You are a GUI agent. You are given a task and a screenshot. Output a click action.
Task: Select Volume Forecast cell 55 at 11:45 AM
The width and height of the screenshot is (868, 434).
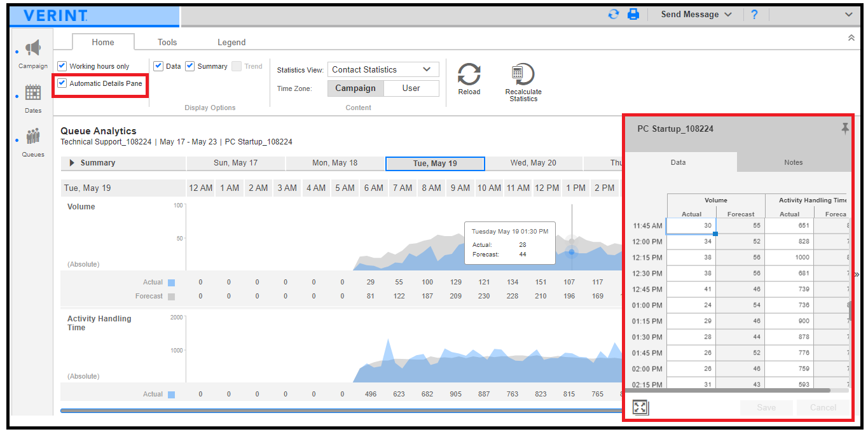[740, 226]
